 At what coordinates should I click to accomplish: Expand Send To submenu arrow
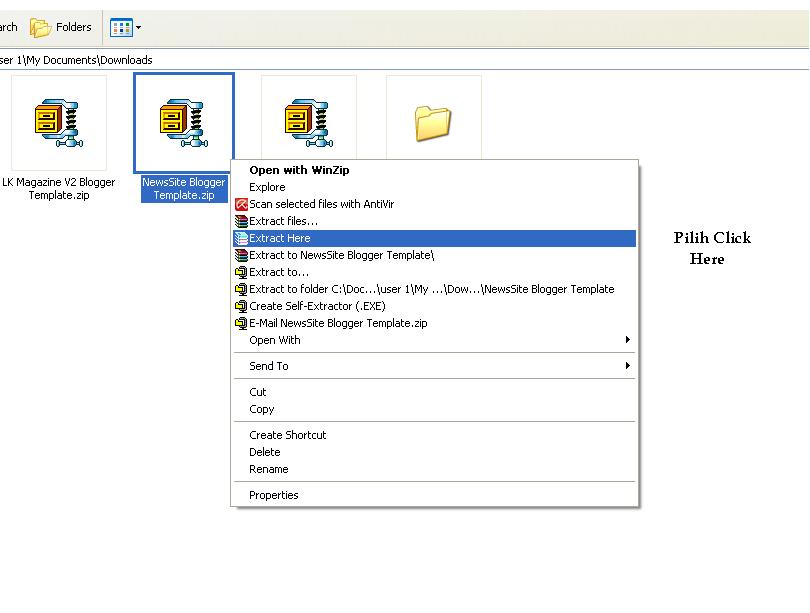[x=628, y=366]
